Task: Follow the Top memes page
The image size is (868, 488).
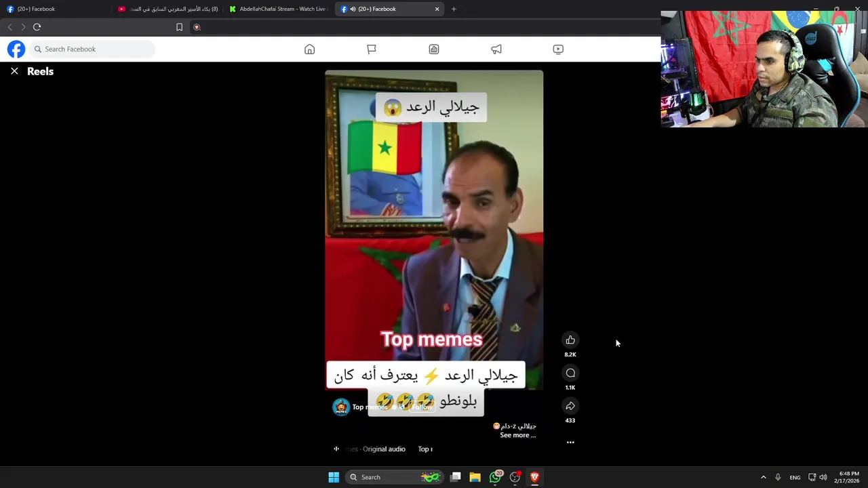Action: tap(421, 407)
